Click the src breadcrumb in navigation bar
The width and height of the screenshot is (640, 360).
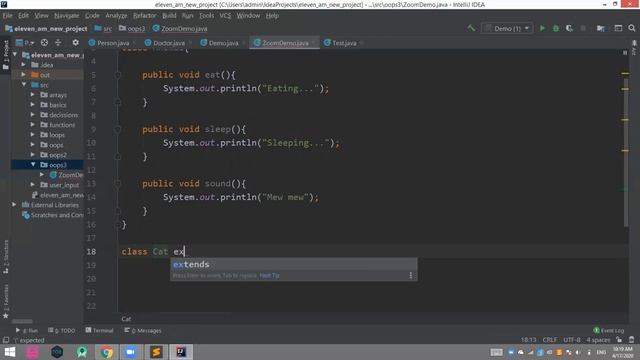coord(103,29)
